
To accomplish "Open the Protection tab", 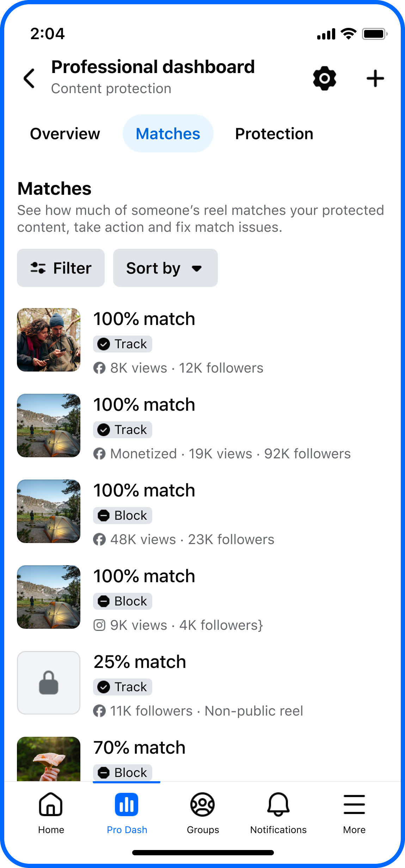I will point(274,134).
